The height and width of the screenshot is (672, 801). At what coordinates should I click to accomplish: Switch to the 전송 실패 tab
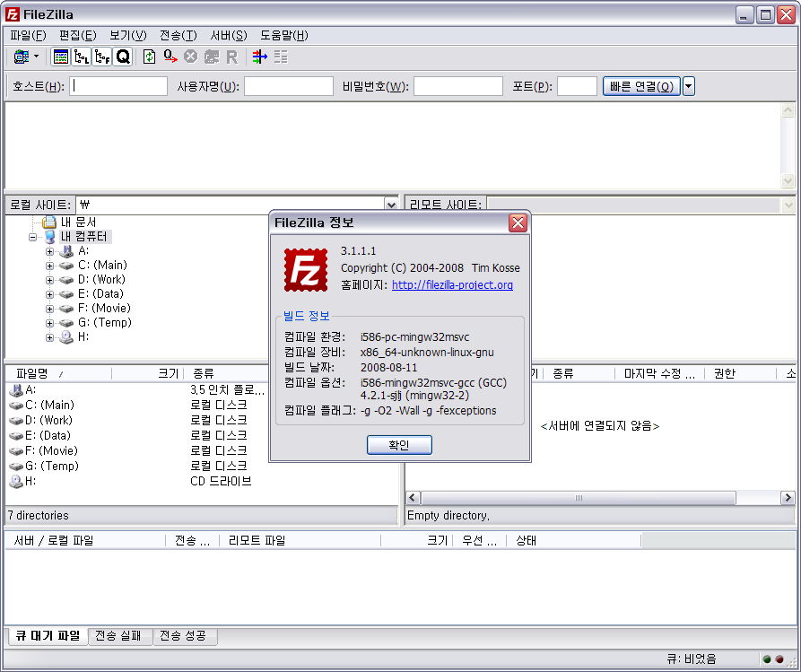point(120,635)
